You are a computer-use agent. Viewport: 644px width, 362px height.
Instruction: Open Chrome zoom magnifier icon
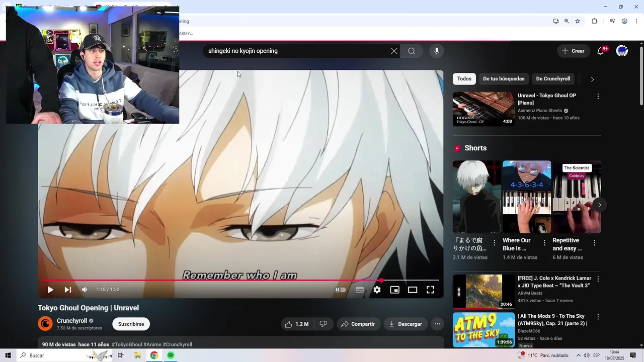[567, 21]
